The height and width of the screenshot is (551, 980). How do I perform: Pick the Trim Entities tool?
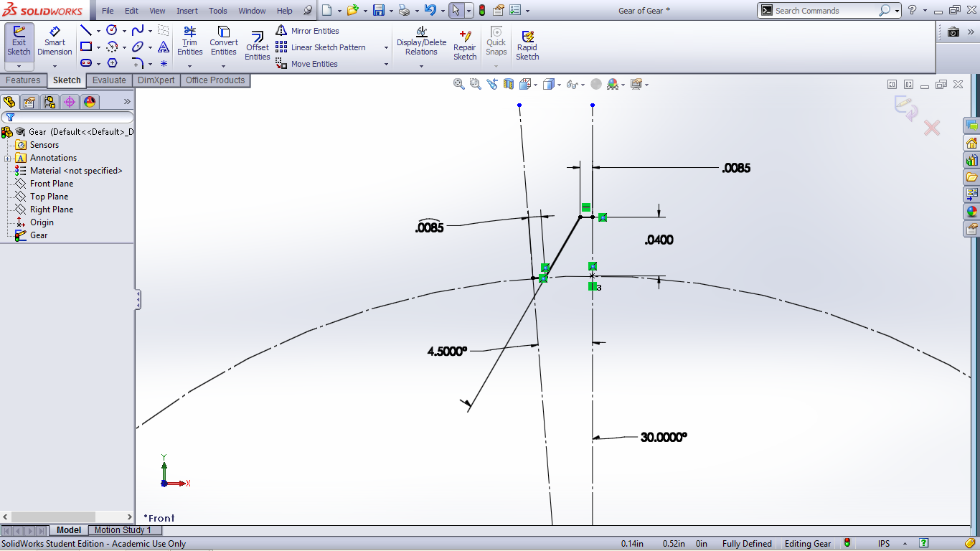coord(190,42)
